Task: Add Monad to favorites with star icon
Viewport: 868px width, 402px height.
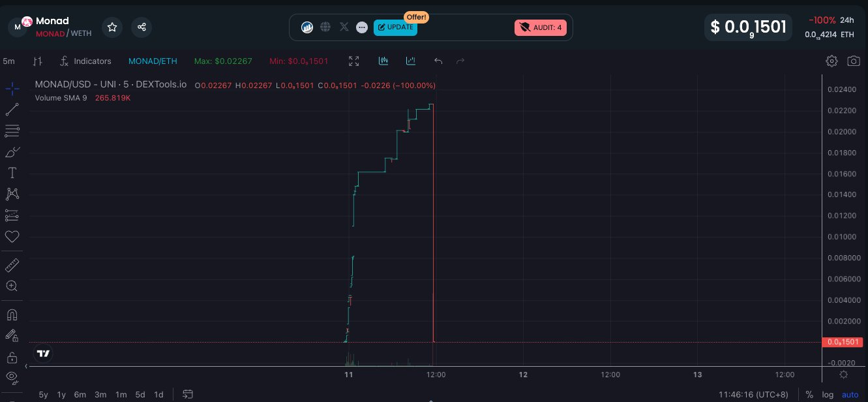Action: click(x=112, y=27)
